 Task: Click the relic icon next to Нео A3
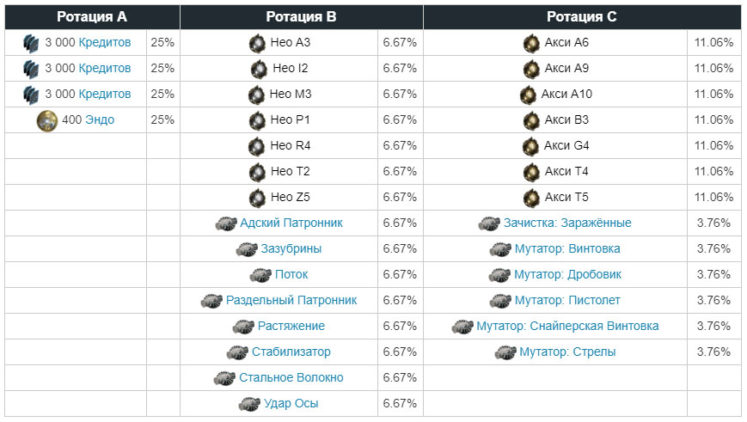257,43
